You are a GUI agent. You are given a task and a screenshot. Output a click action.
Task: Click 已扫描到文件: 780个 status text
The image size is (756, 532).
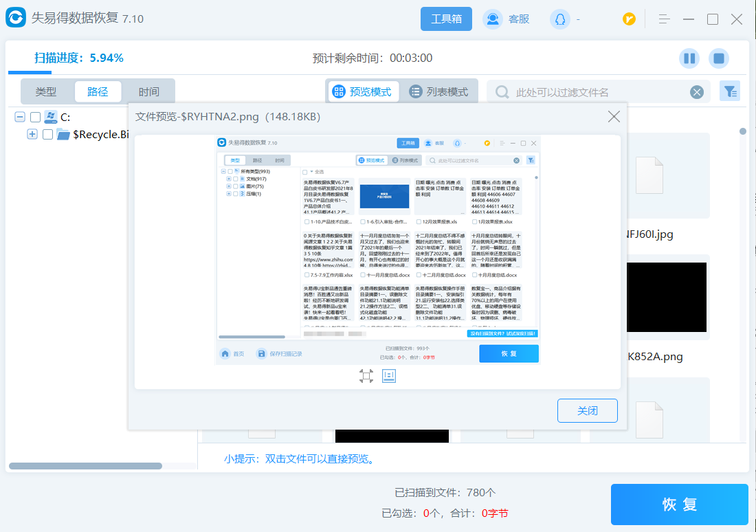point(445,492)
